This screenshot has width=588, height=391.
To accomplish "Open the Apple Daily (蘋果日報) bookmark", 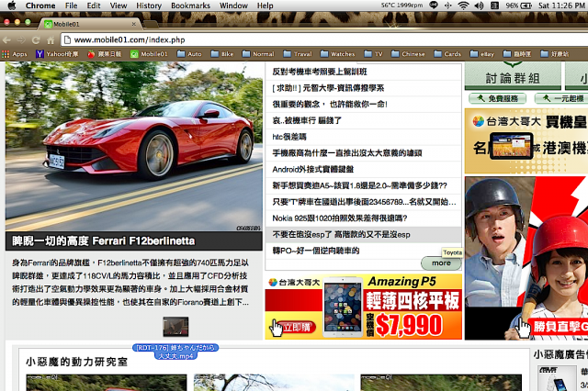I will click(105, 54).
